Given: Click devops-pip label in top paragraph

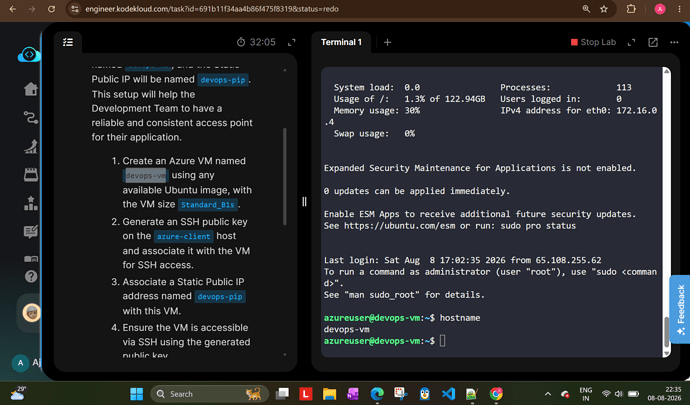Looking at the screenshot, I should pos(223,80).
